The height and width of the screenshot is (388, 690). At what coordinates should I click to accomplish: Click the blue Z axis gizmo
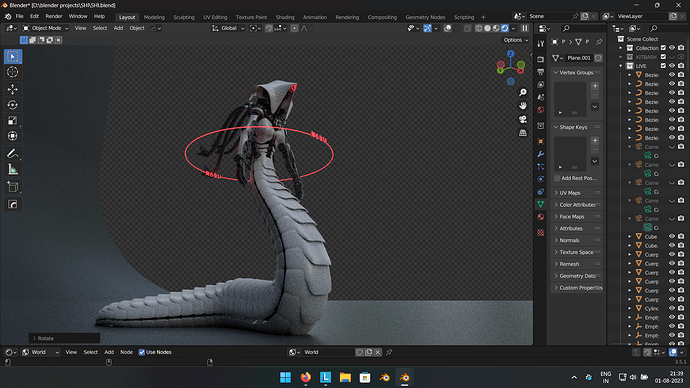pos(510,54)
